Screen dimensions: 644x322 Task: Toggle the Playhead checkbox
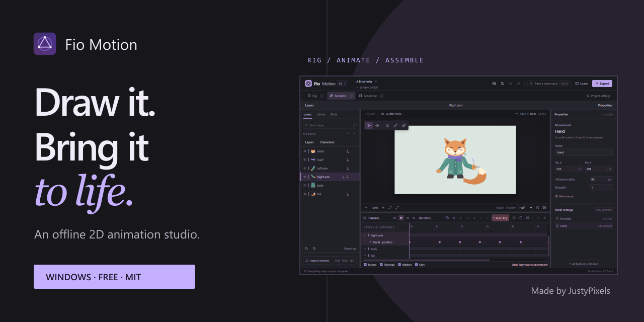[381, 264]
